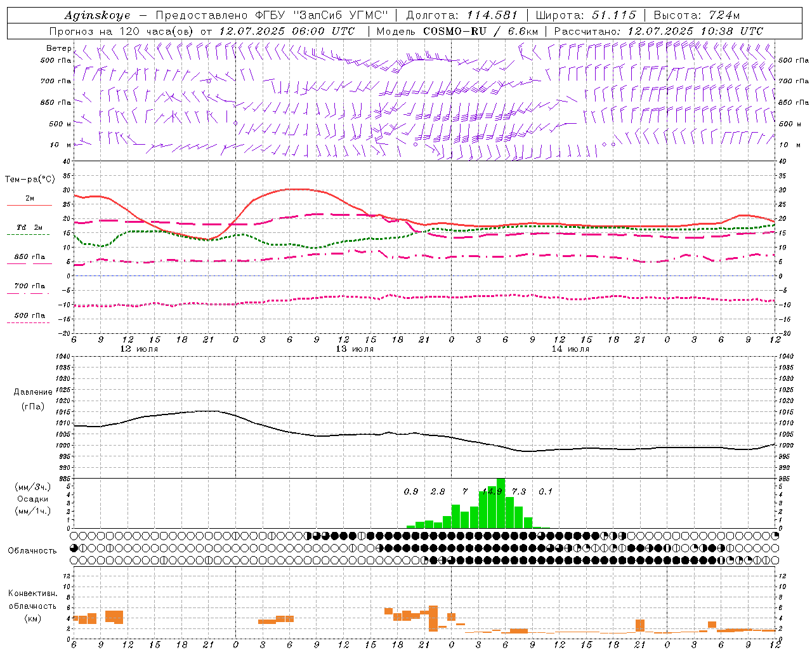Viewport: 812px width, 650px height.
Task: Click the (мм/1ч.) hourly precipitation unit label
Action: [x=32, y=511]
